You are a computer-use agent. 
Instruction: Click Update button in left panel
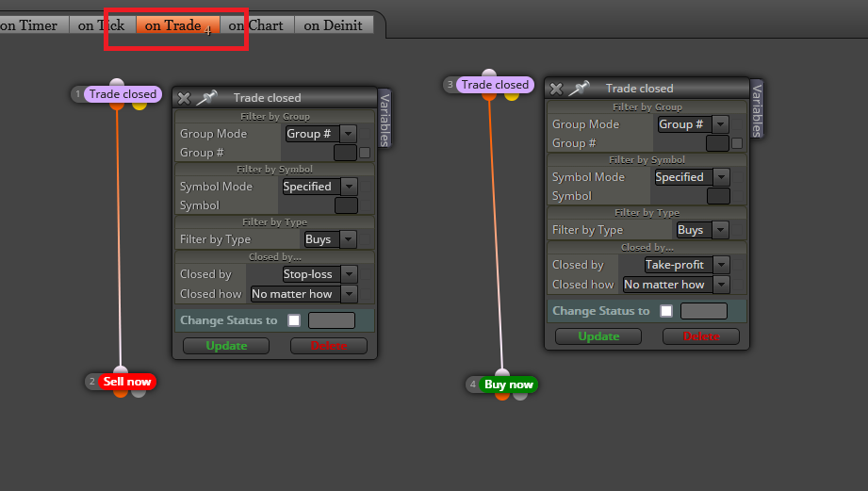point(226,346)
